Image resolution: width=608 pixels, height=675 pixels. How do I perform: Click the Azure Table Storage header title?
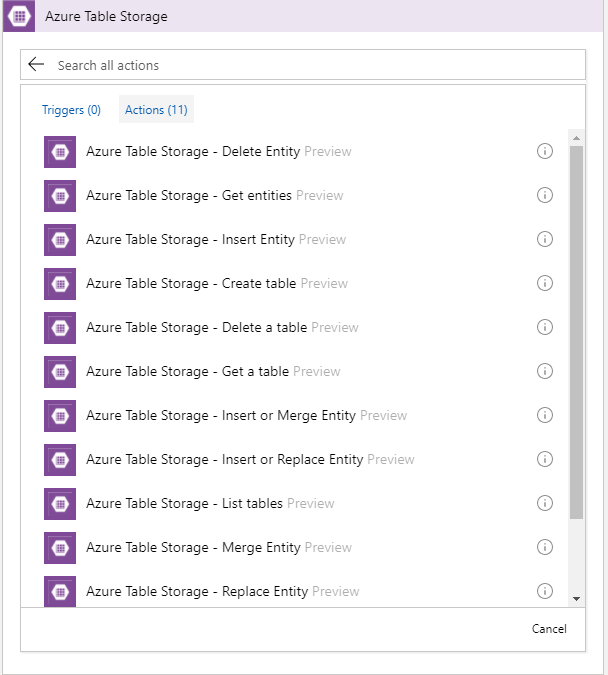tap(106, 16)
